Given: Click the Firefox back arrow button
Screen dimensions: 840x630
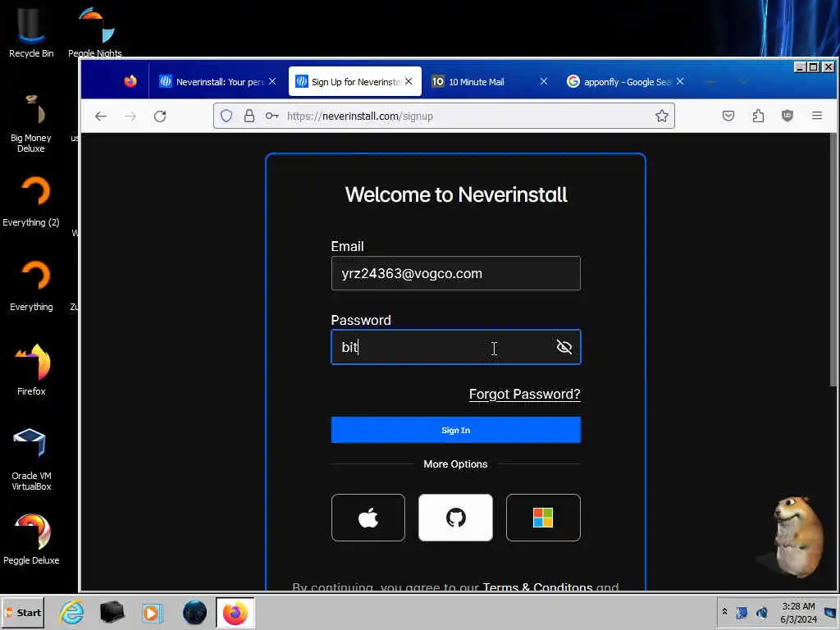Looking at the screenshot, I should click(101, 116).
